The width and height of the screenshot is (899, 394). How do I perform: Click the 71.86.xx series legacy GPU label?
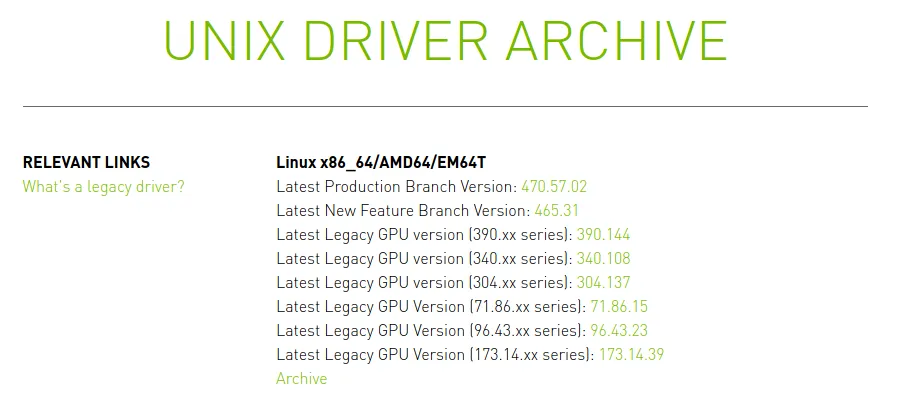[431, 307]
